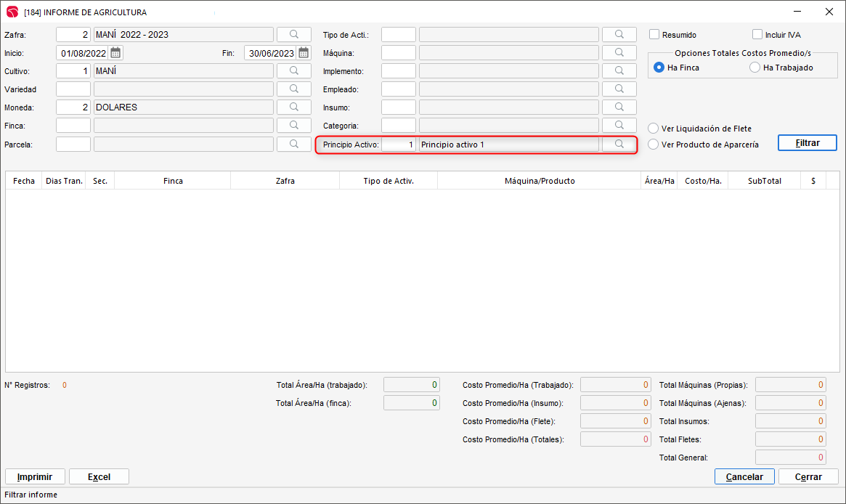The image size is (846, 504).
Task: Click the search icon next to Zafra
Action: pos(293,34)
